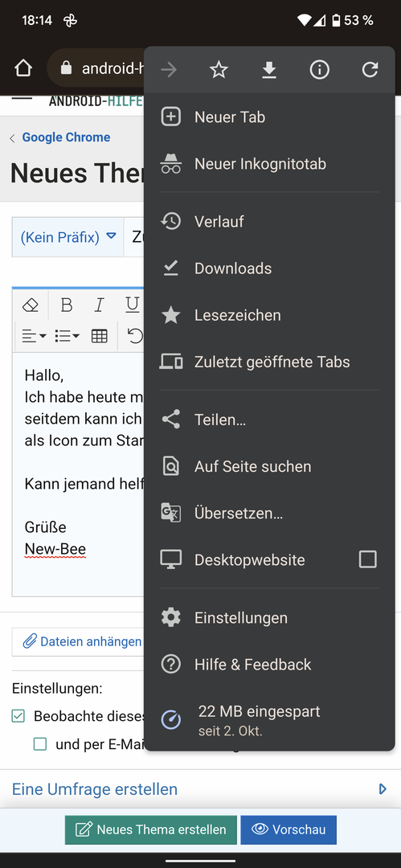The width and height of the screenshot is (401, 868).
Task: Expand the Eine Umfrage erstellen section
Action: (x=201, y=789)
